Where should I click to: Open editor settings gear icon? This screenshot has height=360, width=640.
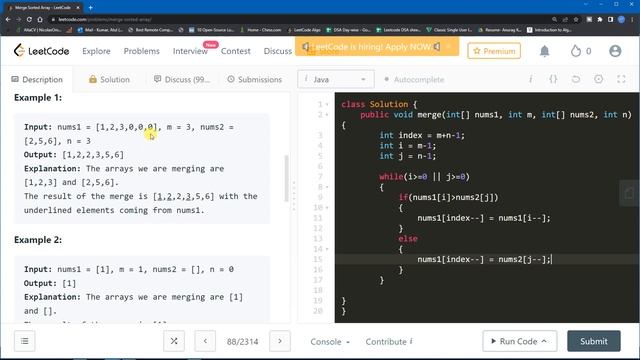pyautogui.click(x=598, y=79)
